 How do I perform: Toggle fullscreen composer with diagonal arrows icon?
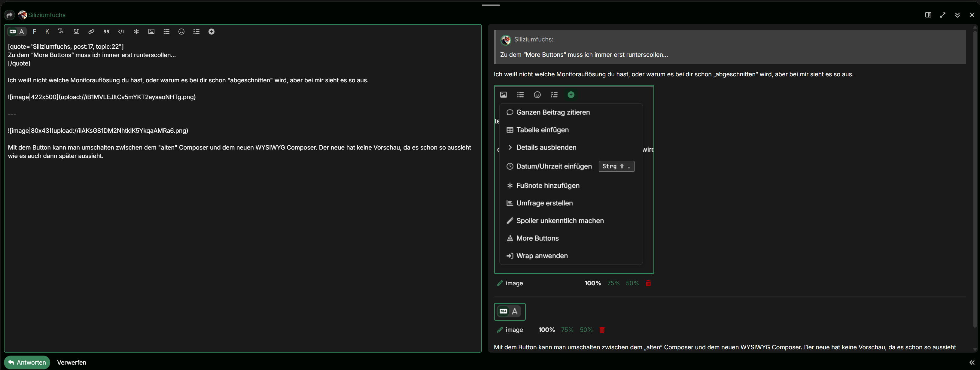point(943,15)
